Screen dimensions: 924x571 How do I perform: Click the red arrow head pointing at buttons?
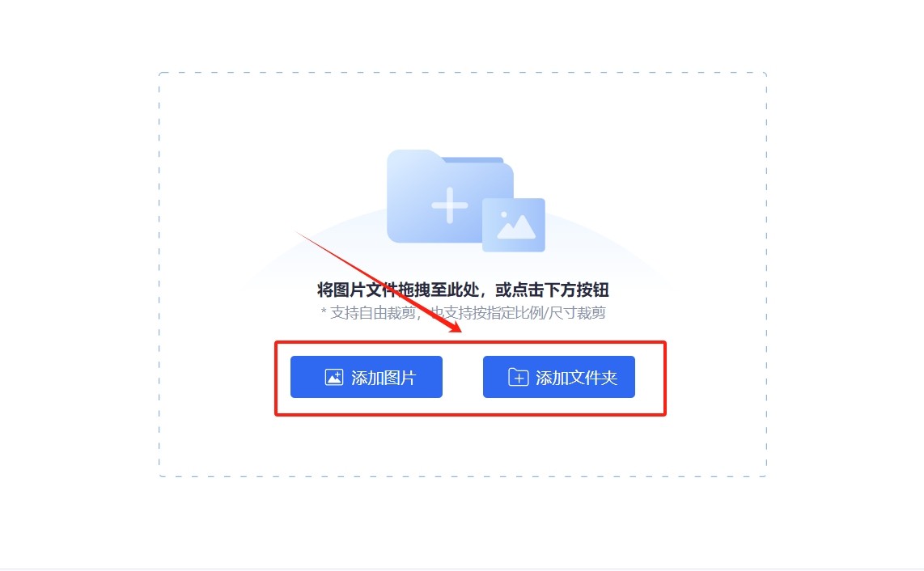[455, 327]
